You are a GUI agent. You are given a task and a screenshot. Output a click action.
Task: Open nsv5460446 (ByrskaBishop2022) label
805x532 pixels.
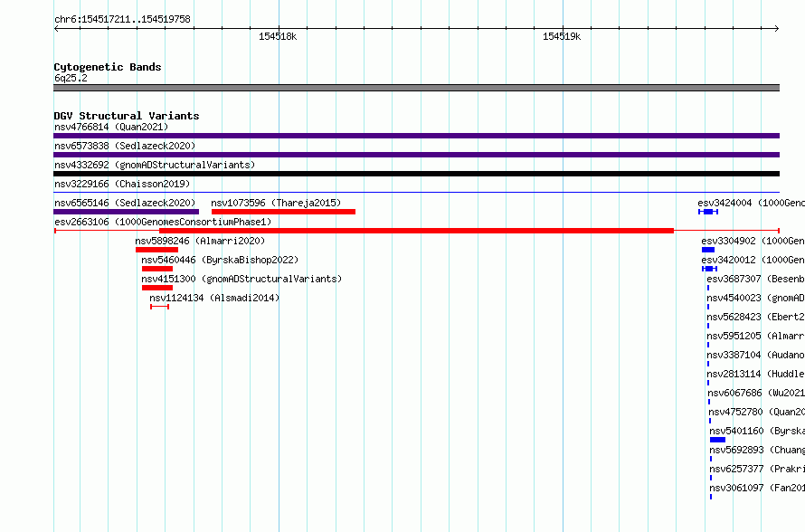click(220, 260)
